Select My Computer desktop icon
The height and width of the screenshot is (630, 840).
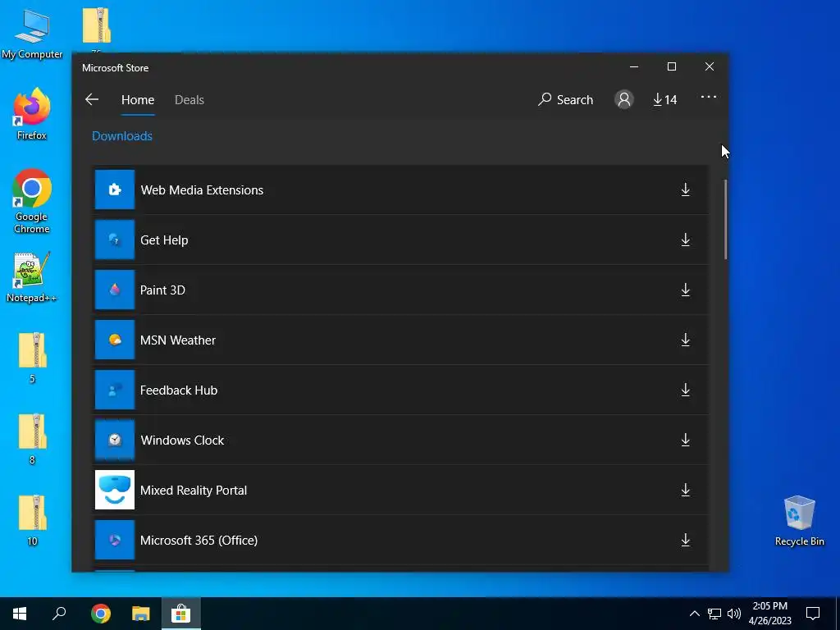[x=32, y=34]
